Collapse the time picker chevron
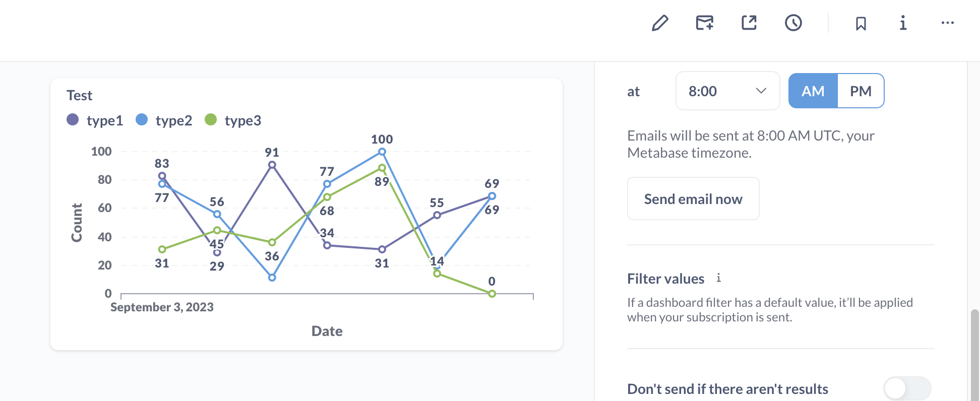The width and height of the screenshot is (980, 401). [x=761, y=91]
